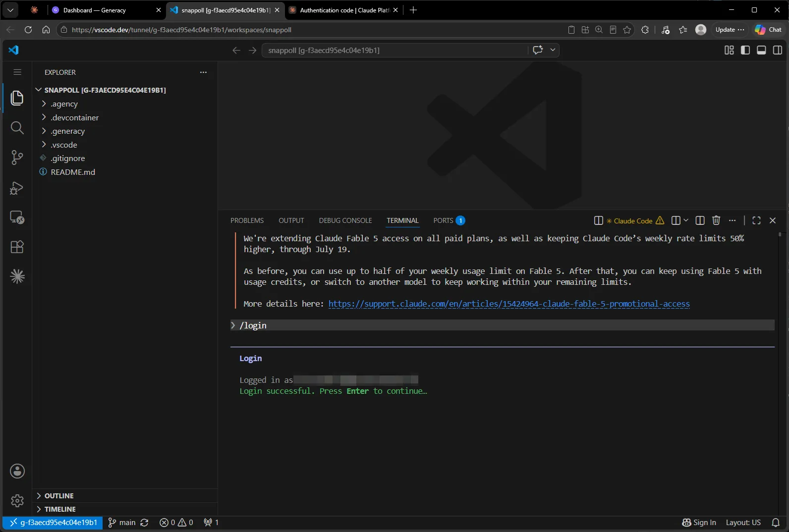Go back in VS Code editor navigation
Screen dimensions: 789x532
[236, 50]
